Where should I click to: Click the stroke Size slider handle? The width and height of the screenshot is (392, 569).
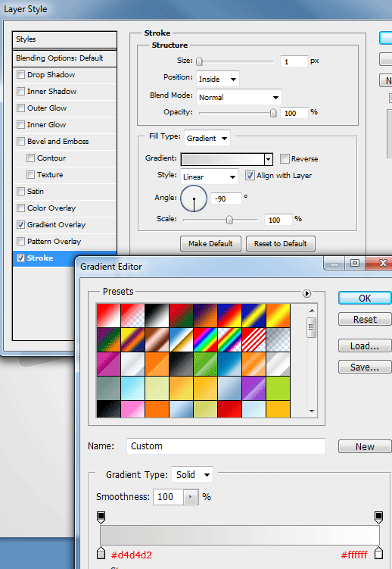point(199,61)
